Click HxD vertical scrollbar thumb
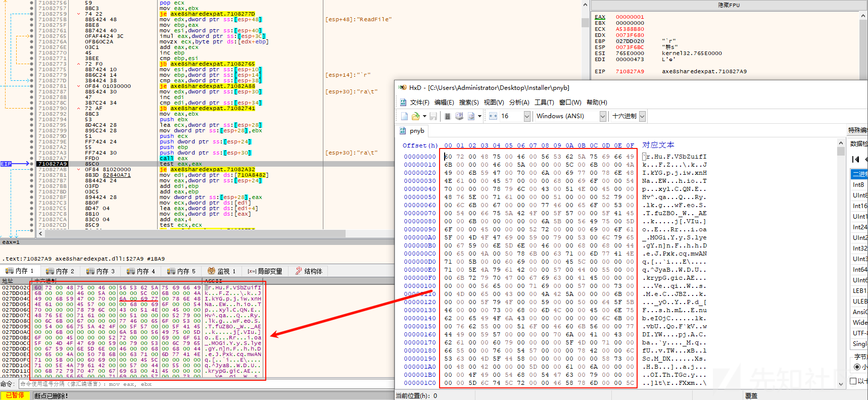This screenshot has width=868, height=400. [x=841, y=151]
